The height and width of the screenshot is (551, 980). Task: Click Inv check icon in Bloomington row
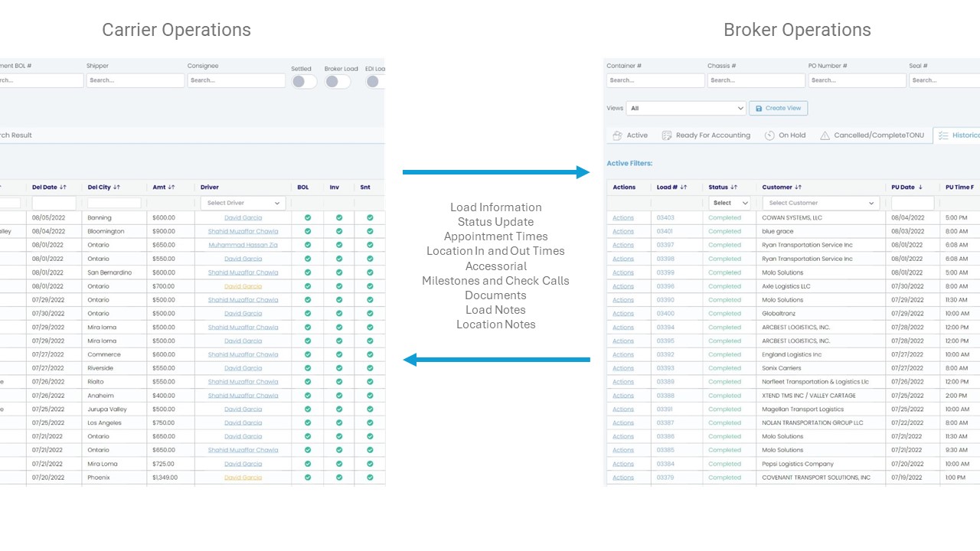[x=339, y=231]
